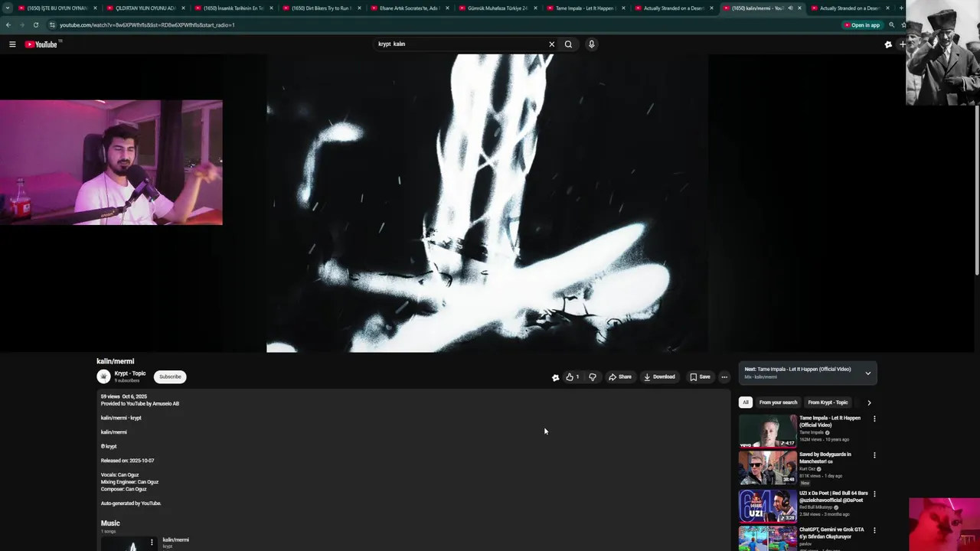Reload the current page

35,25
